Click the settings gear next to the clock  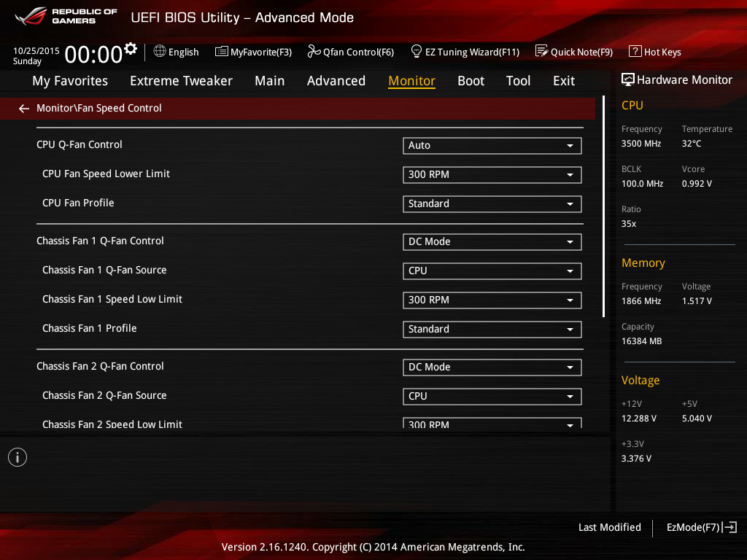[131, 49]
